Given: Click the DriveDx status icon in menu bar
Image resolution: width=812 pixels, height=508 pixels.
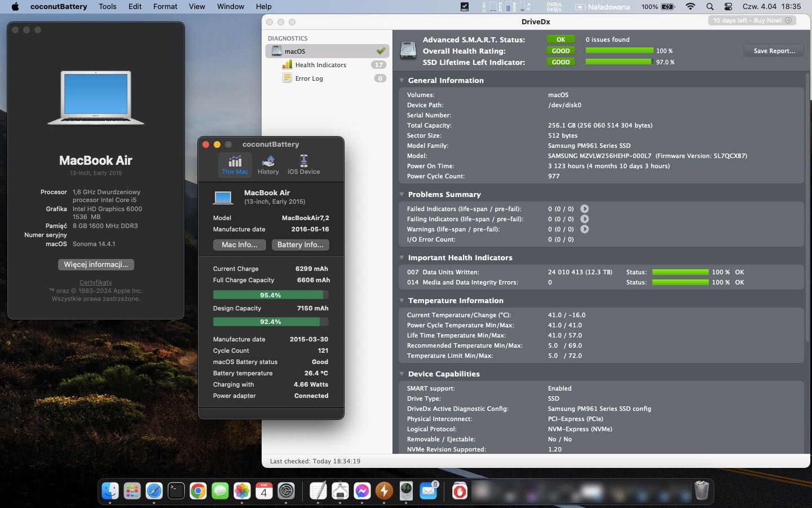Looking at the screenshot, I should click(x=465, y=7).
